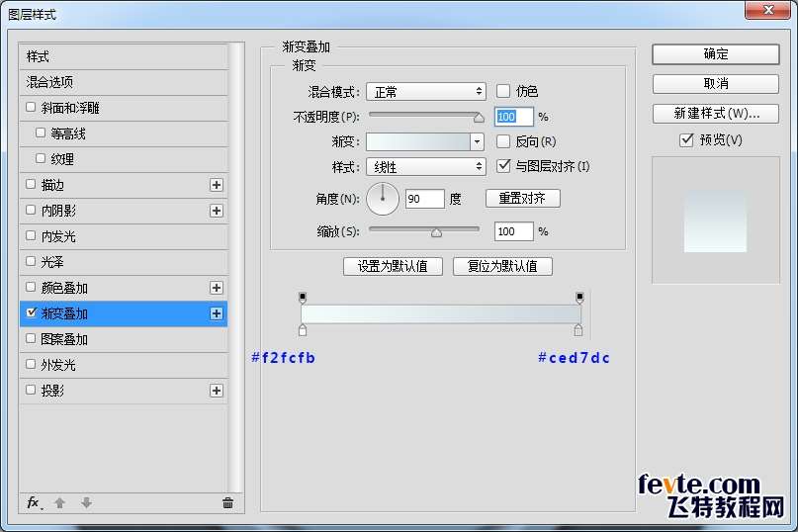Image resolution: width=798 pixels, height=532 pixels.
Task: Select the 图案叠加 effect row label
Action: (x=64, y=339)
